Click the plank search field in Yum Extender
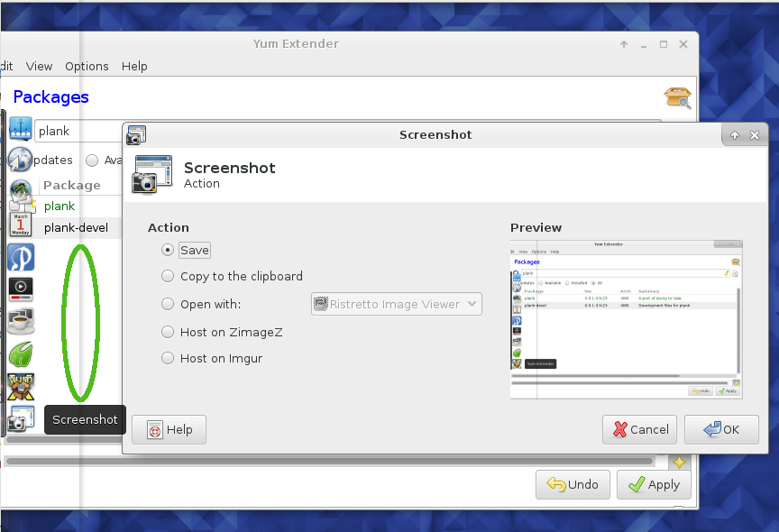779x532 pixels. (78, 131)
